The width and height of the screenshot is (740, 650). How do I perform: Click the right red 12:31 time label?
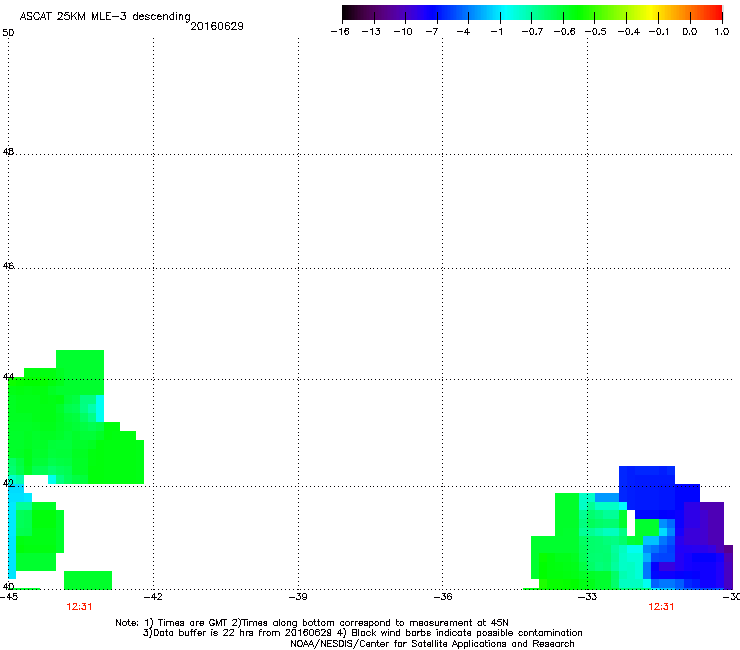(x=661, y=607)
